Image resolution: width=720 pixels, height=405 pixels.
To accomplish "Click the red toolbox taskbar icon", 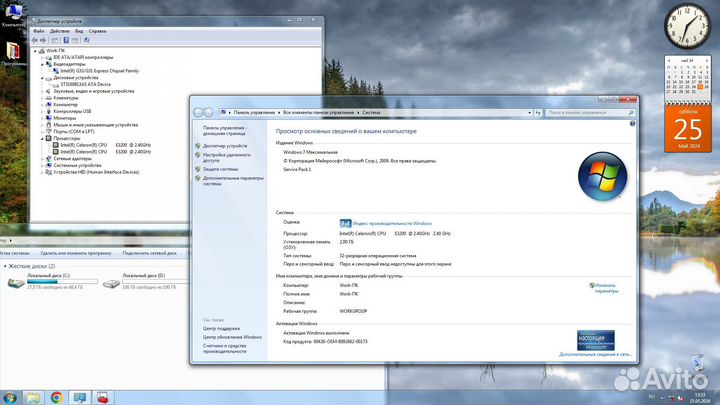I will [103, 398].
